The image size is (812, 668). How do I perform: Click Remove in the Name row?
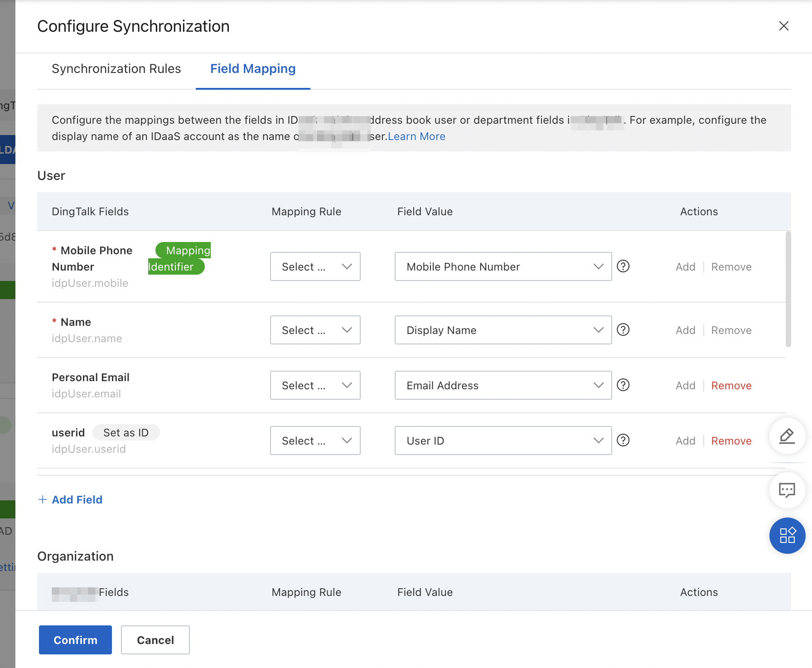tap(731, 330)
